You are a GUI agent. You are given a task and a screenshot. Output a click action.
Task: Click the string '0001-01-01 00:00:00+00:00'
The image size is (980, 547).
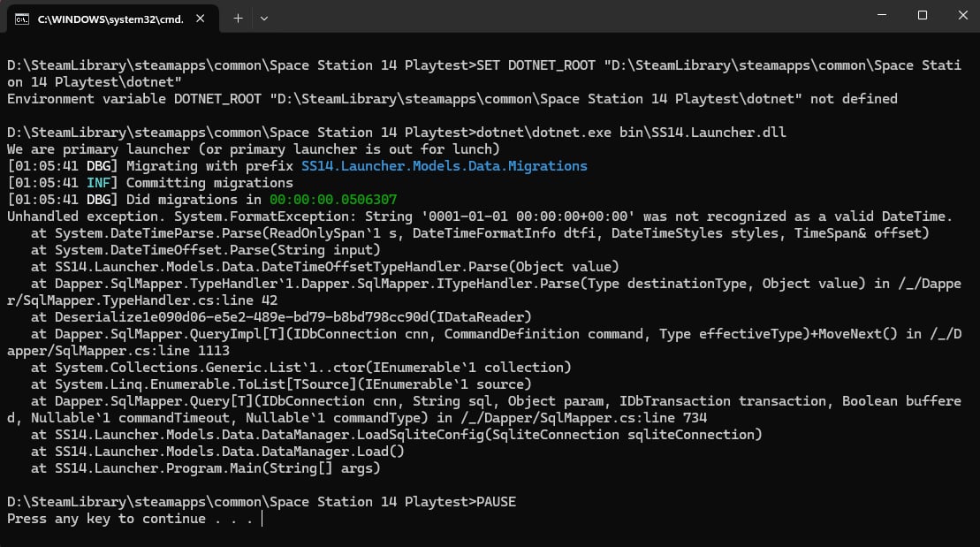[x=528, y=217]
